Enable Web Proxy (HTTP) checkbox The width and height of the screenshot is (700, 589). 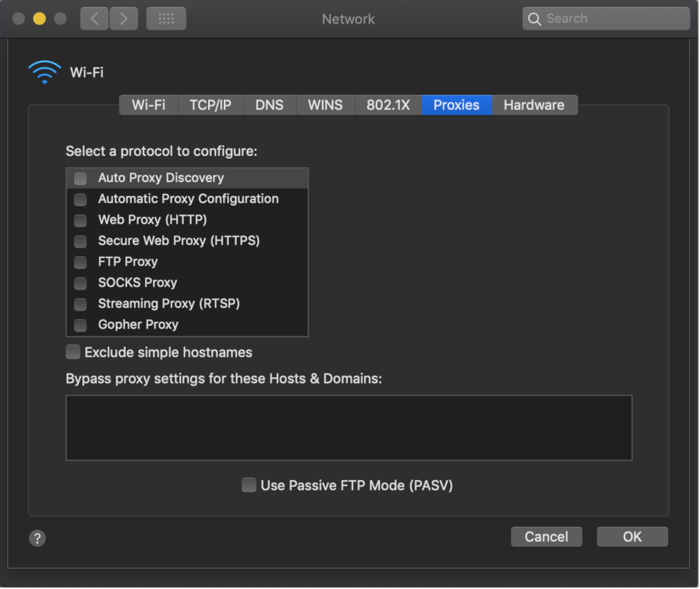(80, 220)
